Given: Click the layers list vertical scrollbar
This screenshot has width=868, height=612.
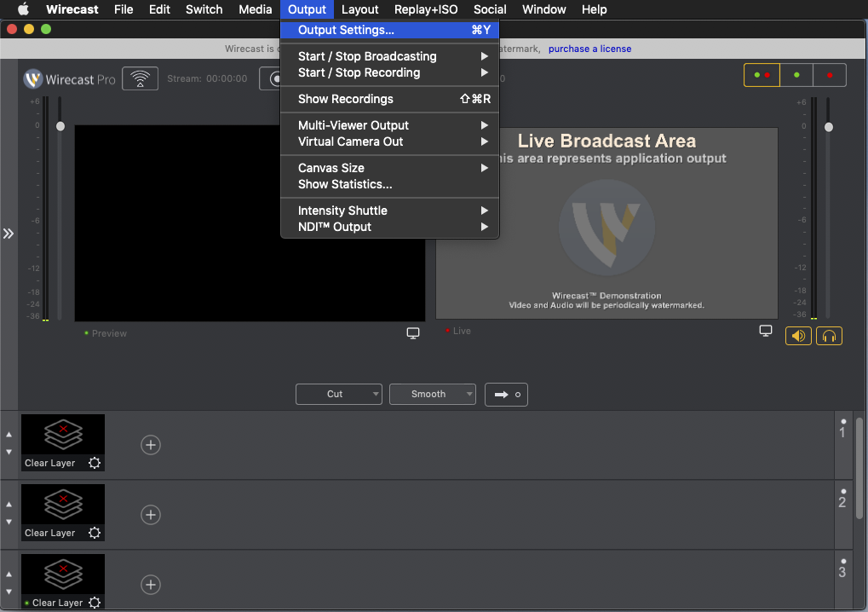Looking at the screenshot, I should coord(859,468).
